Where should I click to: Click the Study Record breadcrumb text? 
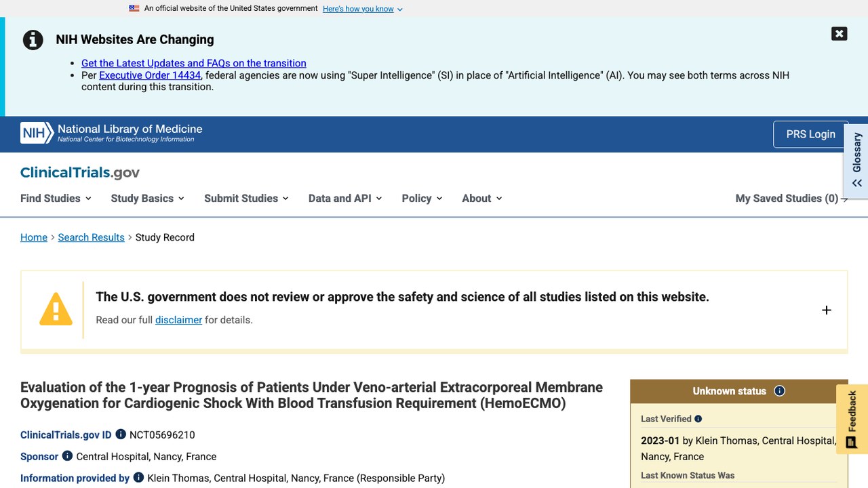[x=165, y=237]
